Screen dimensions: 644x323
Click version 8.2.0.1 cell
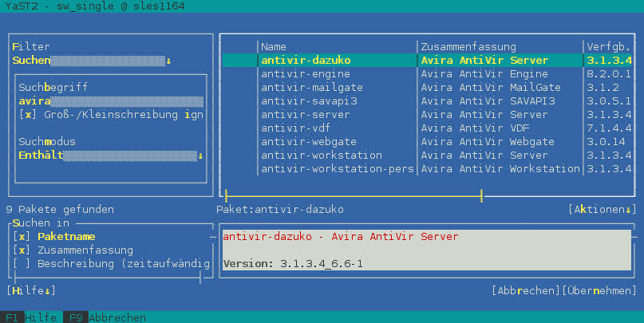[609, 74]
